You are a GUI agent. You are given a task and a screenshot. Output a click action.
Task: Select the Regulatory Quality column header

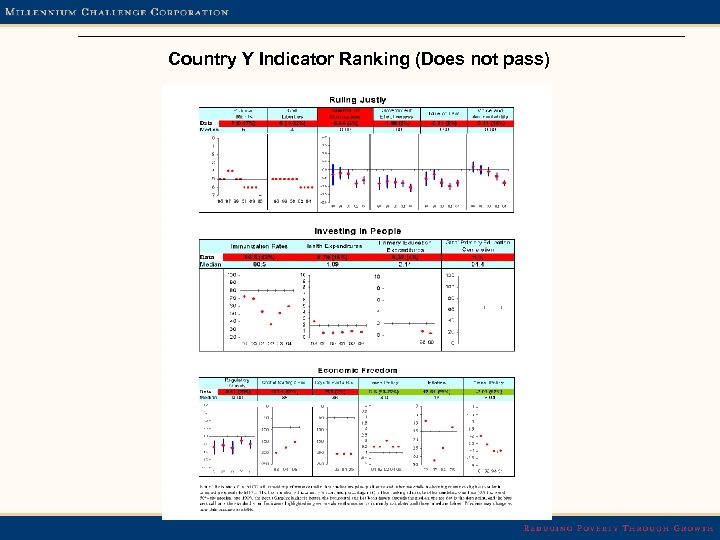[x=236, y=383]
